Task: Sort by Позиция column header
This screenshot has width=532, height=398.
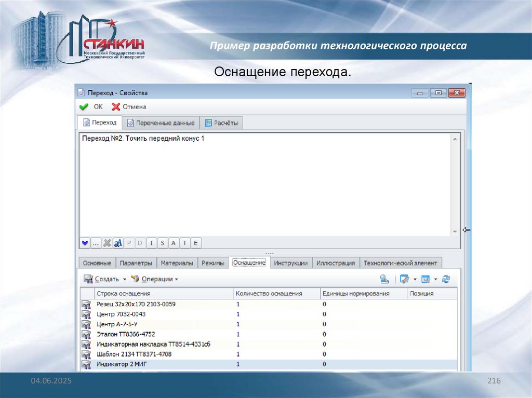Action: [432, 294]
